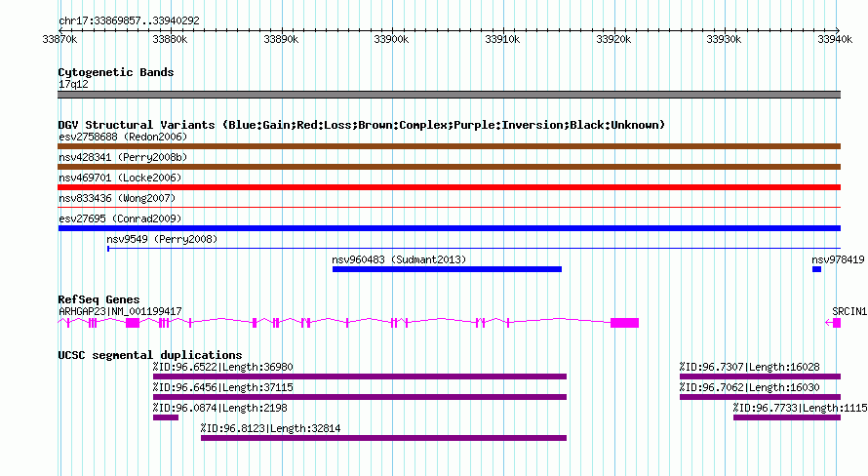Click the 33900k ruler tick label
Viewport: 868px width, 476px height.
point(391,39)
